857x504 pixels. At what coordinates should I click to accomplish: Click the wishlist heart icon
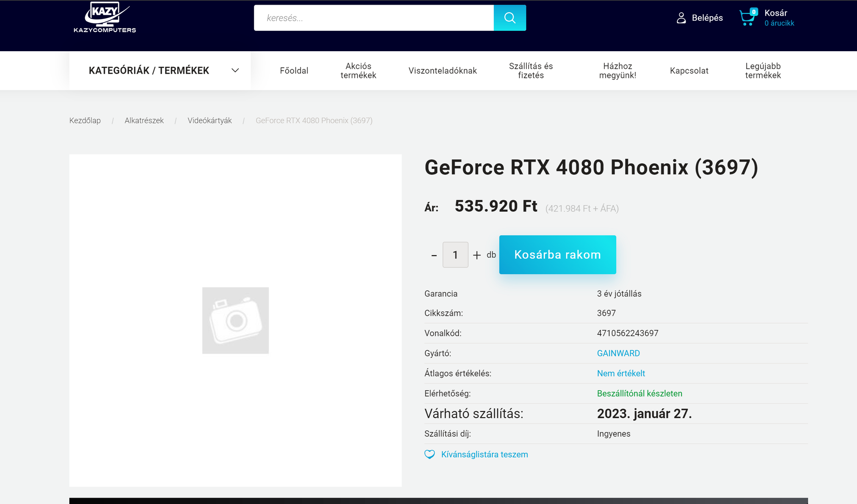pyautogui.click(x=430, y=454)
